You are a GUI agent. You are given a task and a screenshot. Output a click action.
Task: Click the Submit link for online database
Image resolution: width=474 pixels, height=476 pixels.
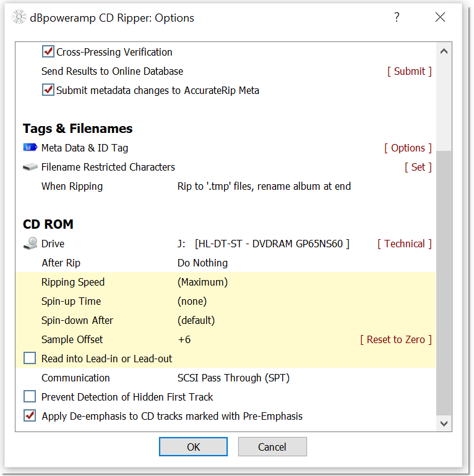(410, 71)
